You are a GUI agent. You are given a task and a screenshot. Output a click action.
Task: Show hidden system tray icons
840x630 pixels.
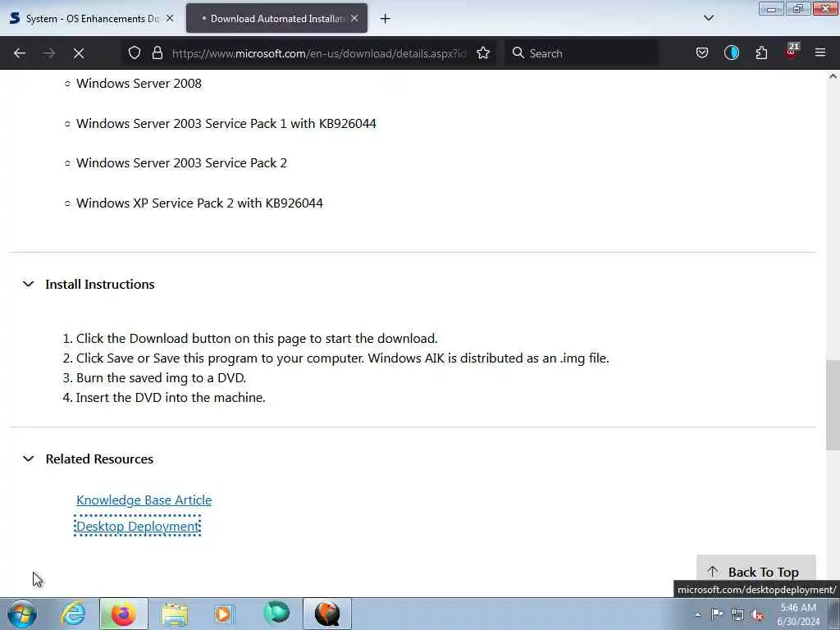697,614
